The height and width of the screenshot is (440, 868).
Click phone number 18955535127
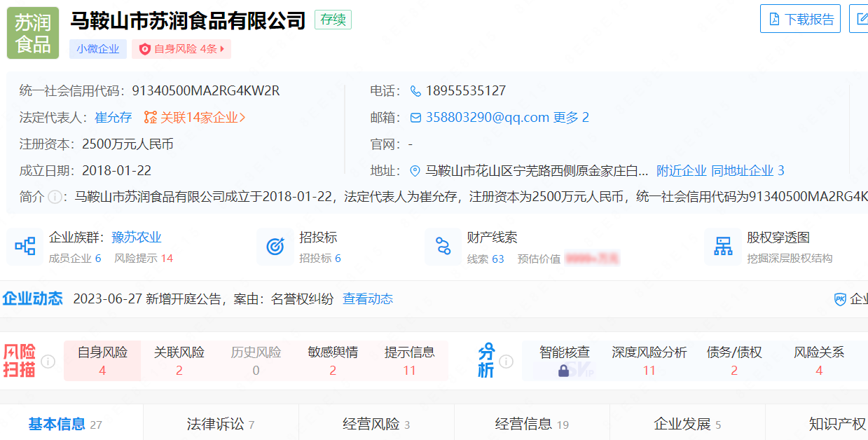tap(466, 91)
